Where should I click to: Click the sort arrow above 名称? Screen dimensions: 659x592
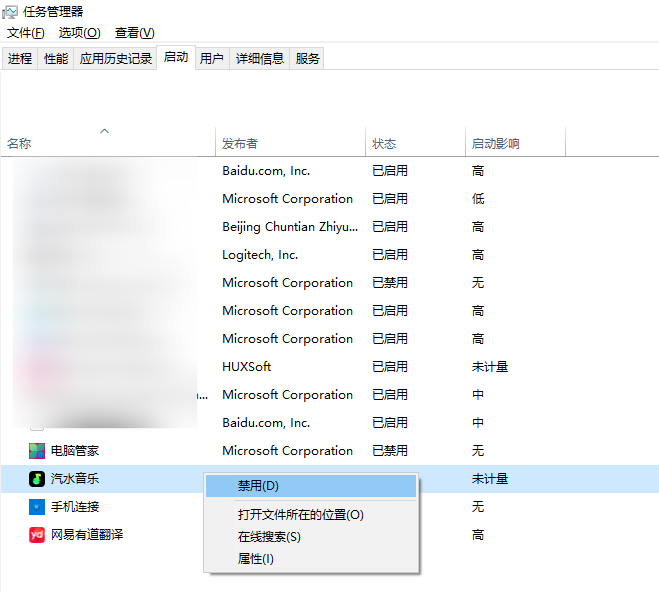(105, 131)
